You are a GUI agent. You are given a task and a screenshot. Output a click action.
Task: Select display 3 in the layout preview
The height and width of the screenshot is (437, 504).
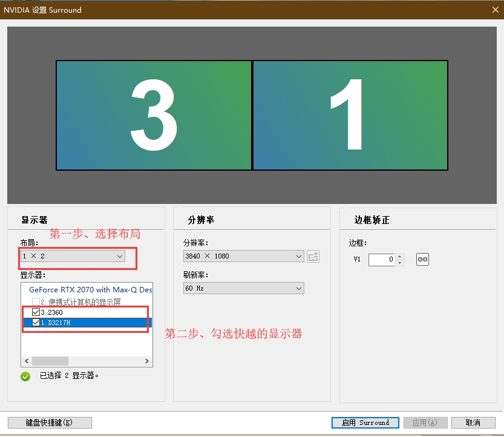click(x=154, y=115)
